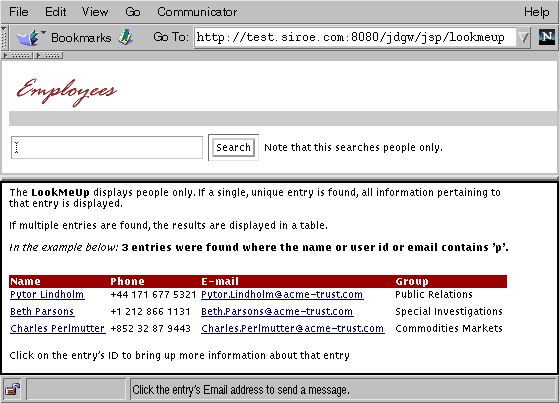Click the empty status bar progress field
Screen dimensions: 559x403
coord(76,389)
